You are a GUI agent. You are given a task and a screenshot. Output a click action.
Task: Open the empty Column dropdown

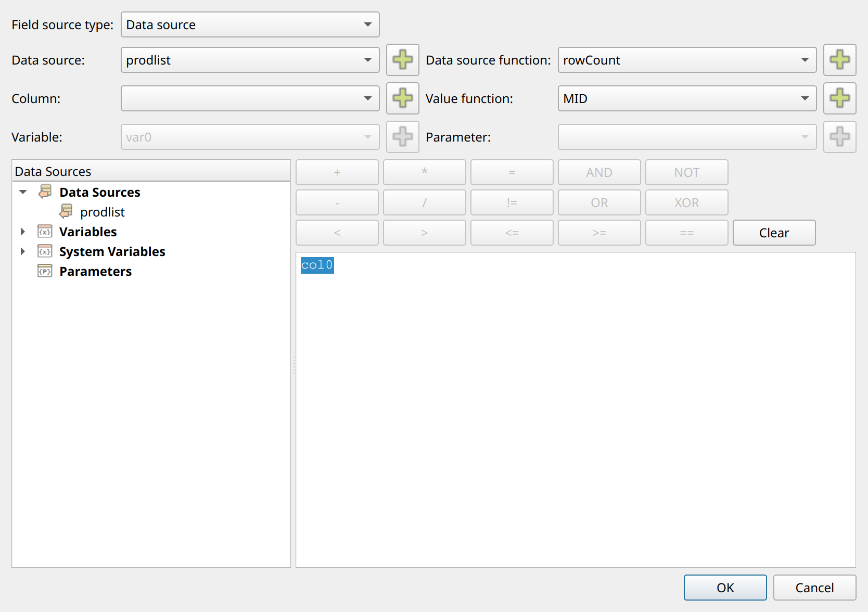[250, 98]
